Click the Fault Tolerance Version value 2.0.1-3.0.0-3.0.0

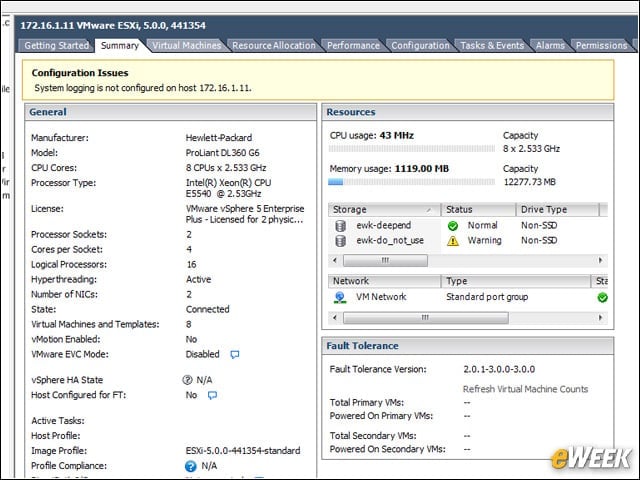click(x=499, y=369)
